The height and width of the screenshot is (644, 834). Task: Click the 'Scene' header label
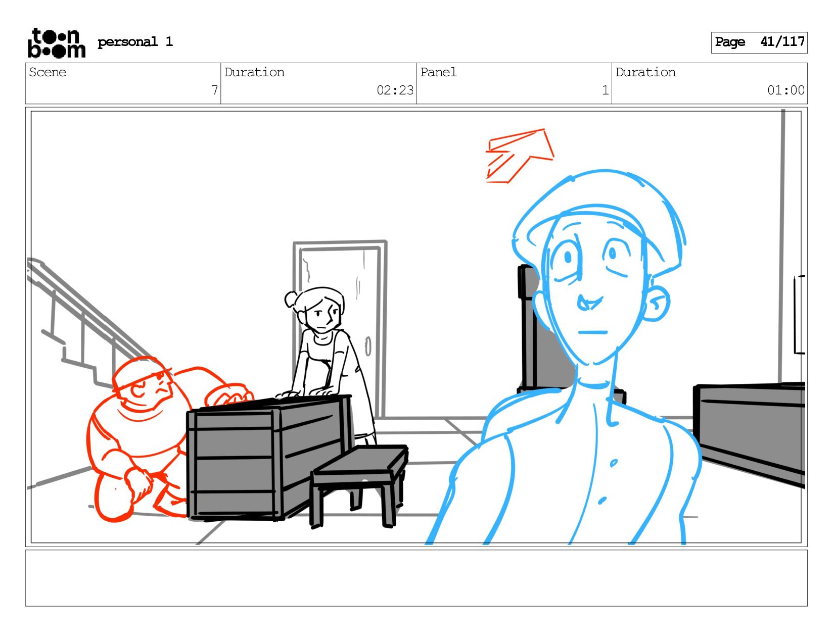(x=48, y=72)
